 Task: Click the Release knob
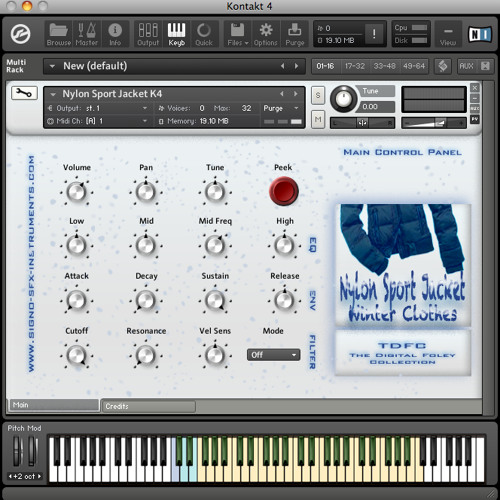[x=284, y=300]
